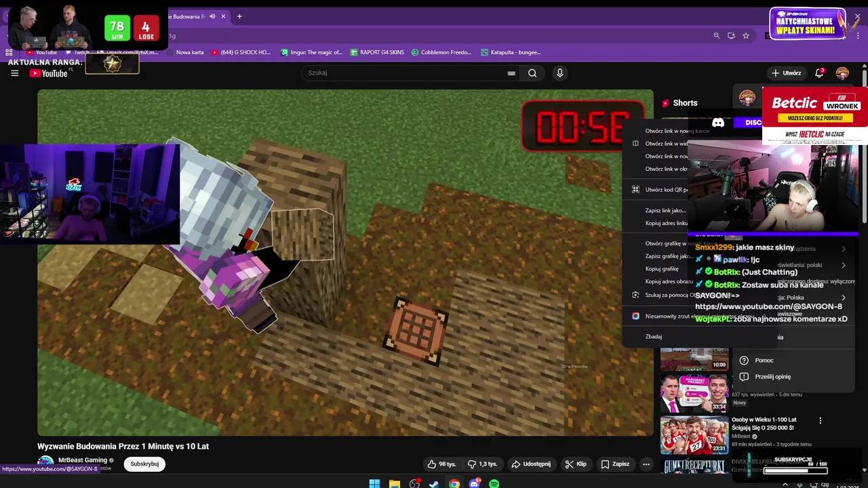Image resolution: width=868 pixels, height=488 pixels.
Task: Dislike the video (1,3 tys.)
Action: (483, 464)
